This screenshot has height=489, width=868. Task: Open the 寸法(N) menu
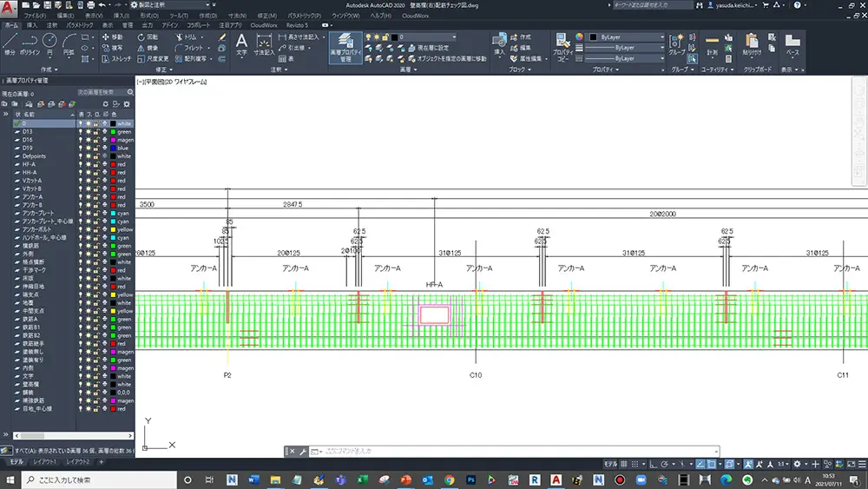pos(237,16)
